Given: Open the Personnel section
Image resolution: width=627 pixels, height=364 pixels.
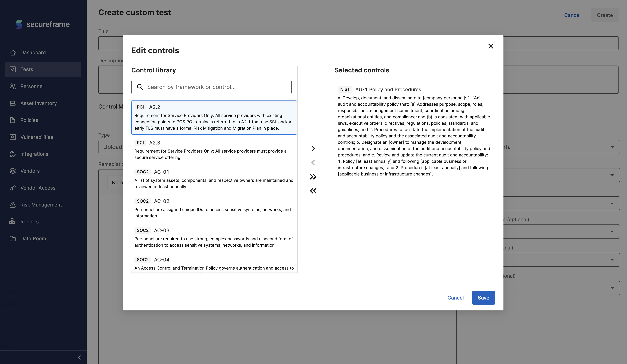Looking at the screenshot, I should pyautogui.click(x=32, y=86).
